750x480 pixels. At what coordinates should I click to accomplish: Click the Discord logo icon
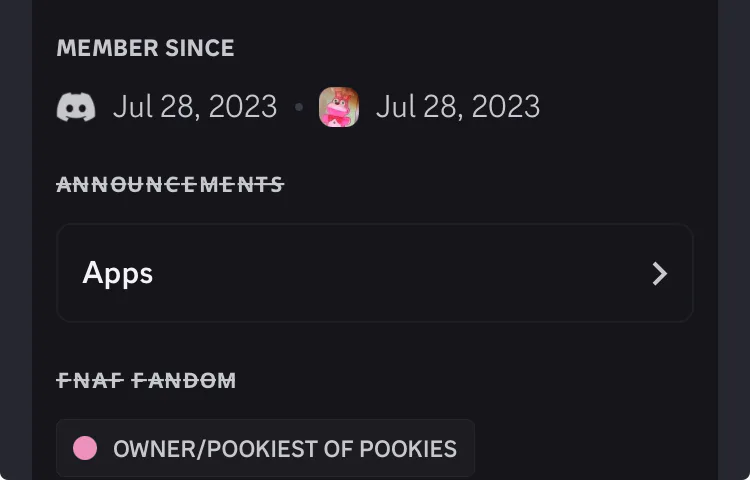tap(76, 107)
